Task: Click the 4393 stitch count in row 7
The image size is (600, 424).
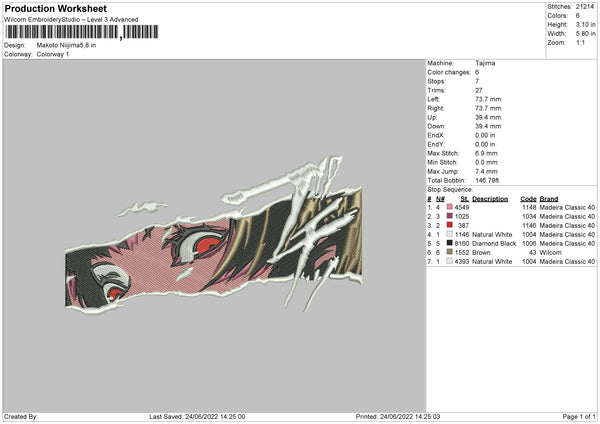Action: (x=462, y=262)
